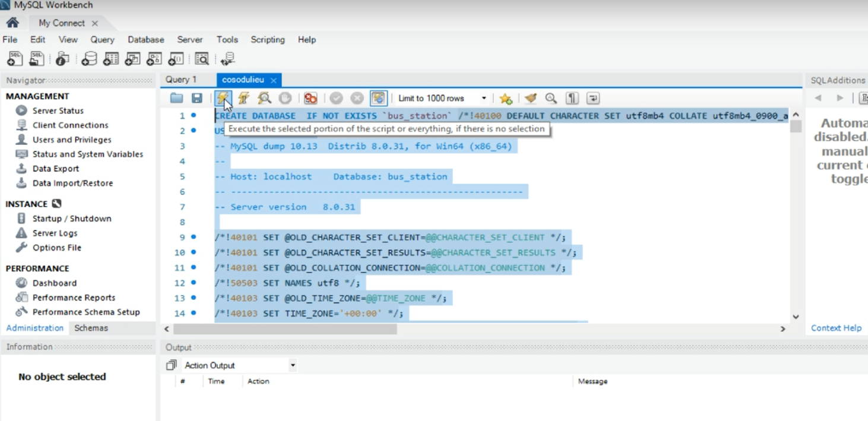Stop the executing query

click(x=285, y=98)
